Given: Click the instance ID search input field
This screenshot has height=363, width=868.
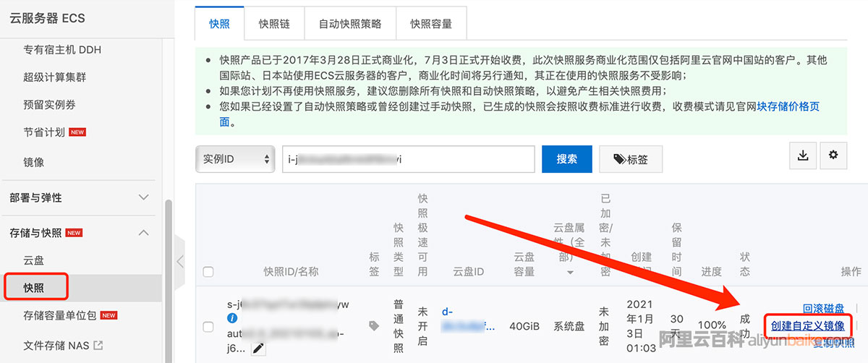Looking at the screenshot, I should (x=408, y=159).
